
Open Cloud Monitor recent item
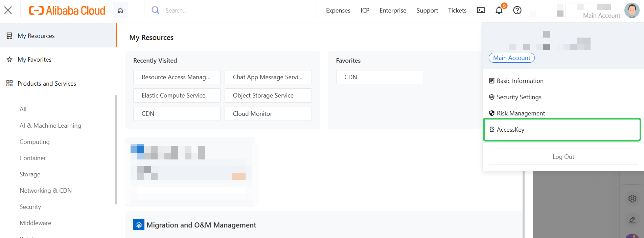coord(268,114)
